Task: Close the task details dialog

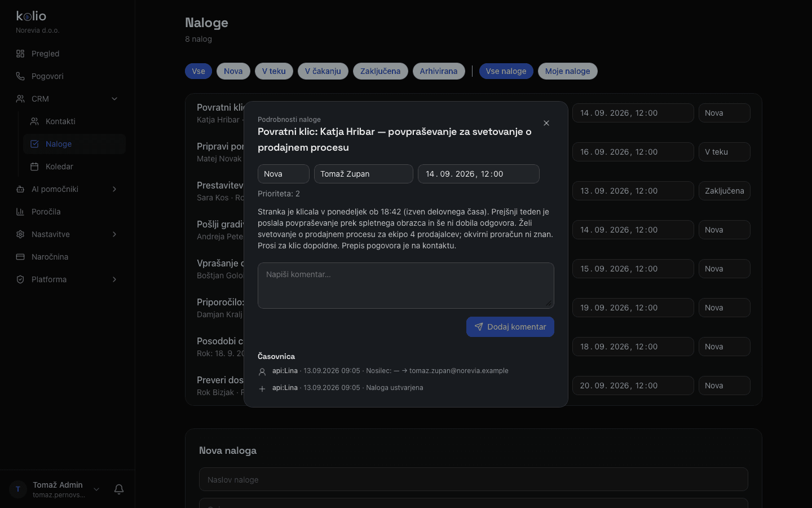Action: click(546, 123)
